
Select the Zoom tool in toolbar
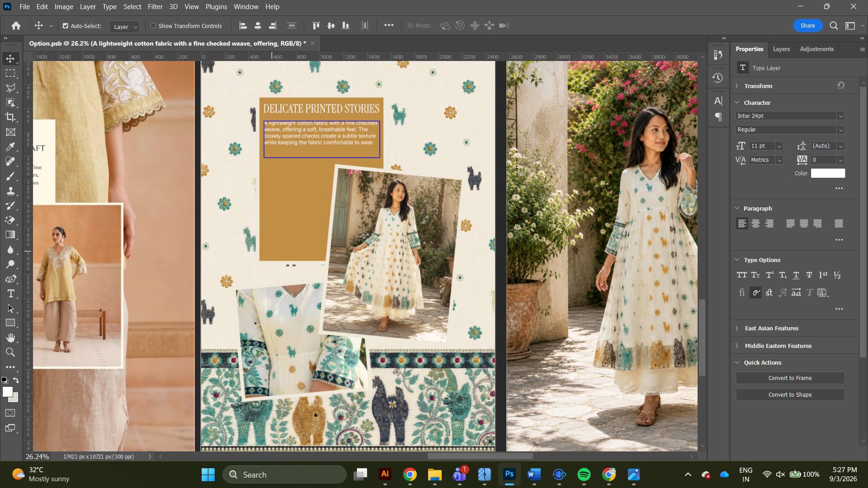pyautogui.click(x=11, y=352)
